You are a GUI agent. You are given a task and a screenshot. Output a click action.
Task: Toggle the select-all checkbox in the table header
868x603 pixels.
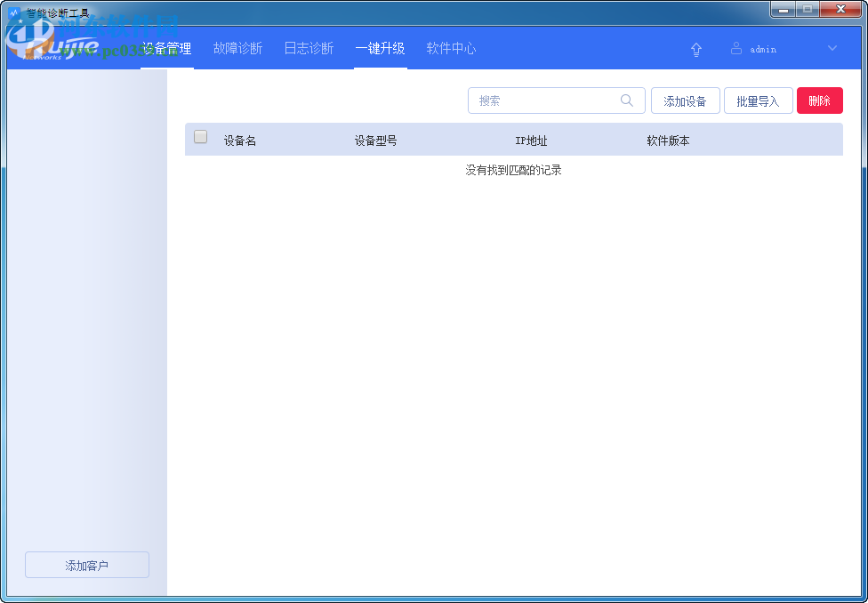pos(200,136)
